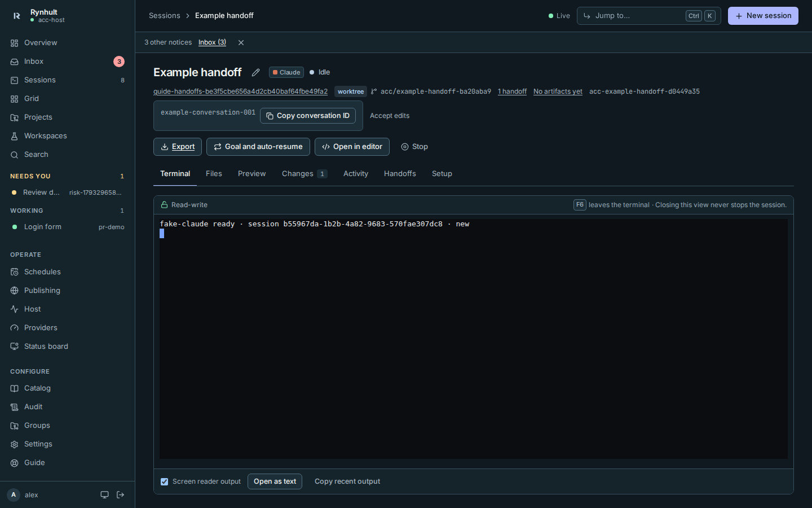Click Open in editor button

(352, 147)
